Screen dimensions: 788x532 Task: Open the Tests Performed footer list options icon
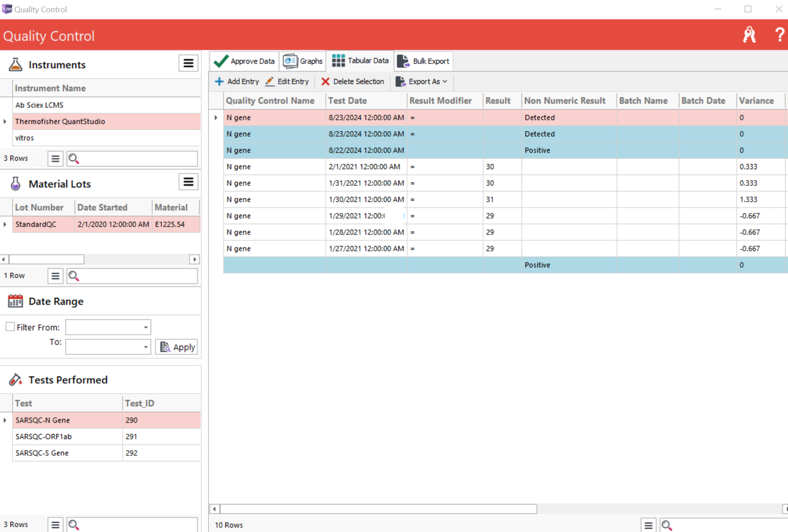click(x=55, y=525)
